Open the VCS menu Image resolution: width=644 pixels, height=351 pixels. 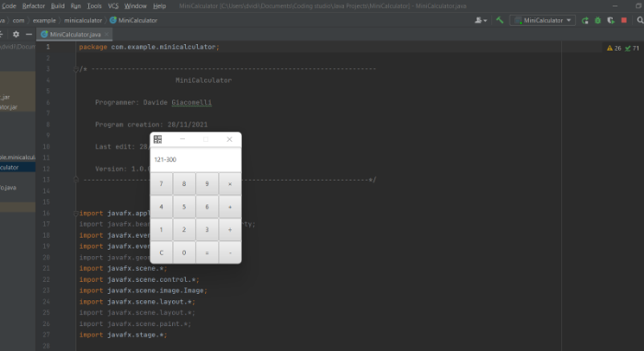point(113,6)
